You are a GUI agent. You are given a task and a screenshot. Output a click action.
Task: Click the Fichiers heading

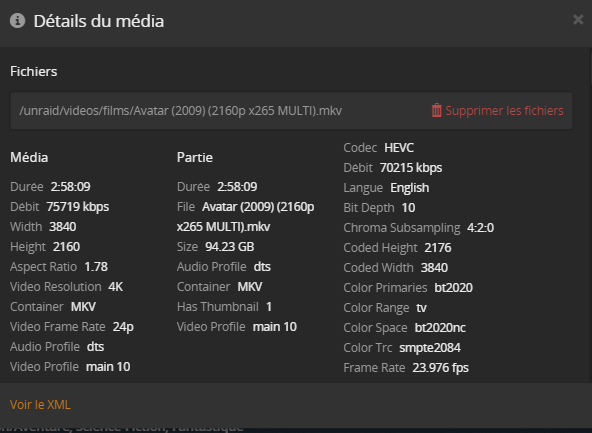pyautogui.click(x=34, y=71)
